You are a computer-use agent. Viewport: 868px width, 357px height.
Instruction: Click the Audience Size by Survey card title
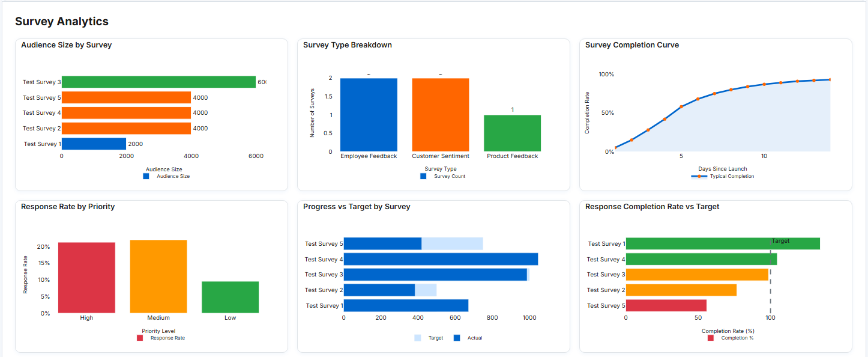[x=66, y=45]
